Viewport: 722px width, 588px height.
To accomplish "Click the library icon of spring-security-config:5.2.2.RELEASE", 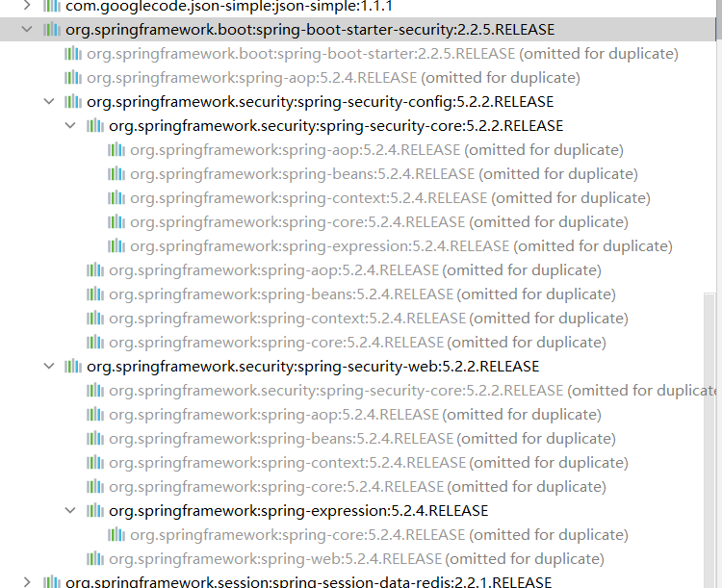I will pos(73,101).
